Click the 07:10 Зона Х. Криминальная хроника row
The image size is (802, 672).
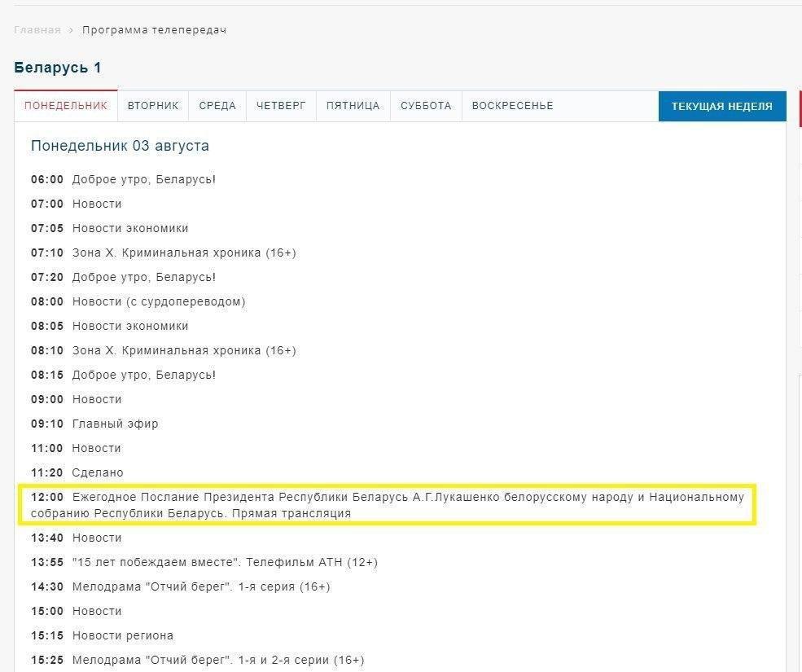click(164, 253)
